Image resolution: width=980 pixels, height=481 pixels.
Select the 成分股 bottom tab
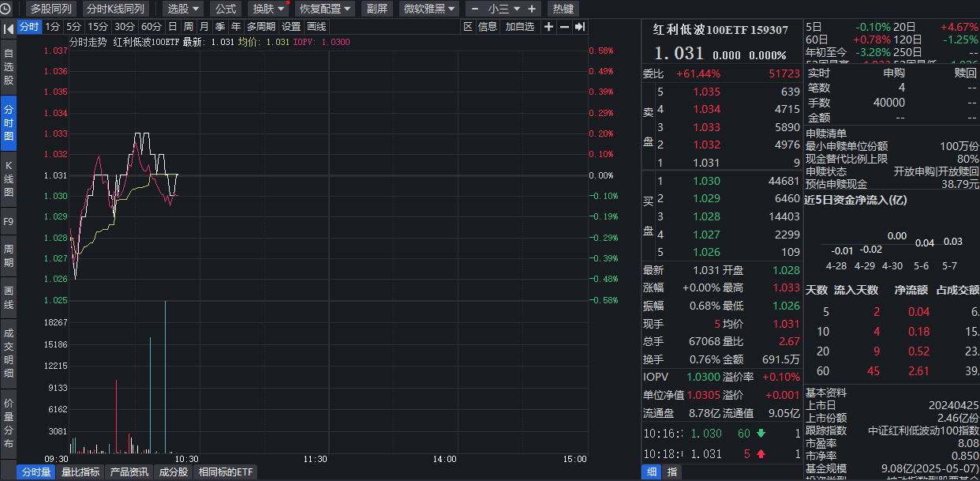coord(173,472)
